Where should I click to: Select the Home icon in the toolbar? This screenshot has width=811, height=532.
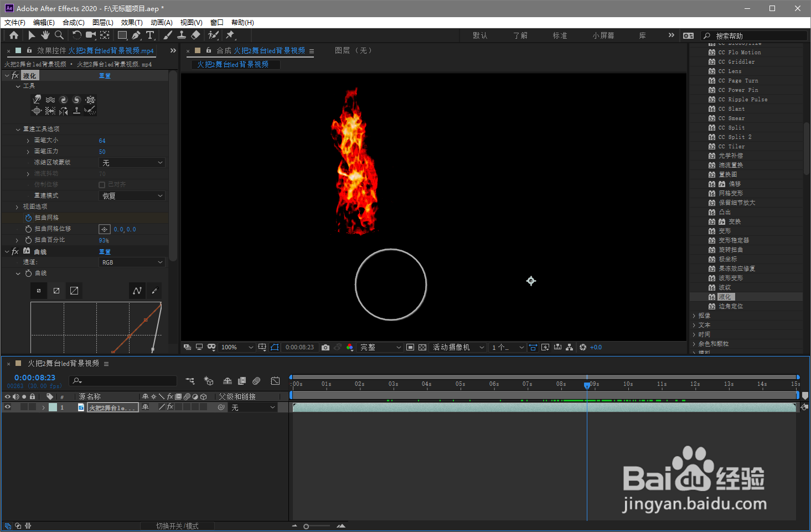click(14, 35)
